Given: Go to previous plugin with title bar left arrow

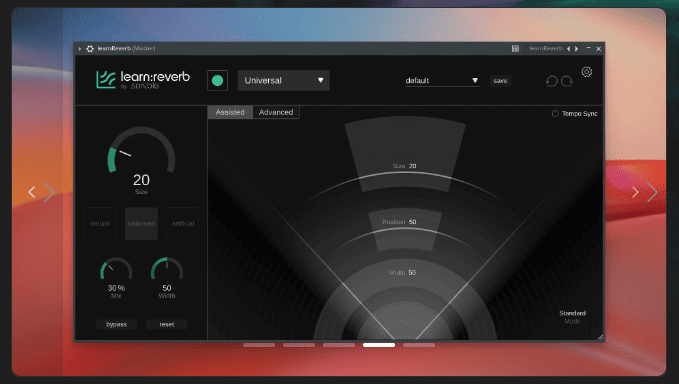Looking at the screenshot, I should [x=569, y=48].
